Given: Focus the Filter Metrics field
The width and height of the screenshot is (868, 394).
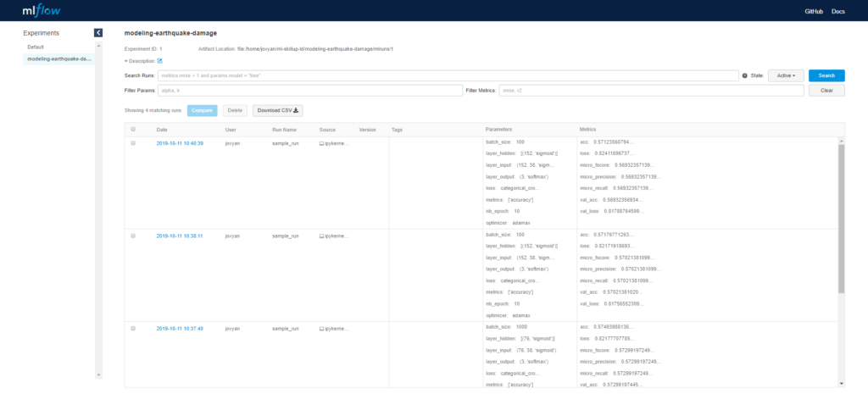Looking at the screenshot, I should (651, 90).
